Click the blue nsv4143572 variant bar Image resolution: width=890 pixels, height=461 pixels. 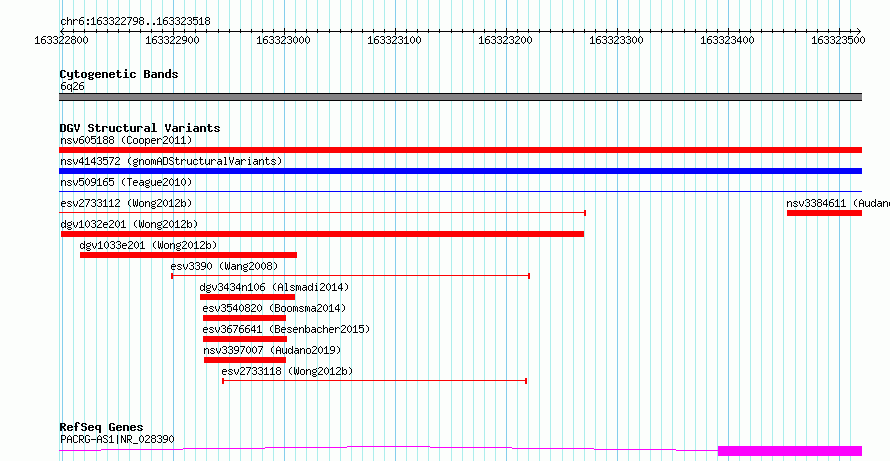(460, 171)
